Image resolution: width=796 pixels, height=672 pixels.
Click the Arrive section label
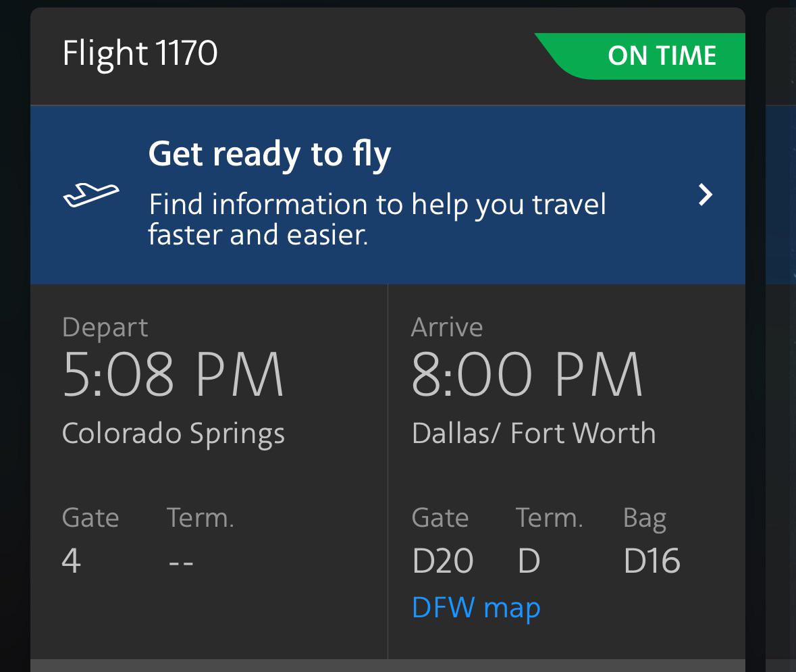point(447,327)
